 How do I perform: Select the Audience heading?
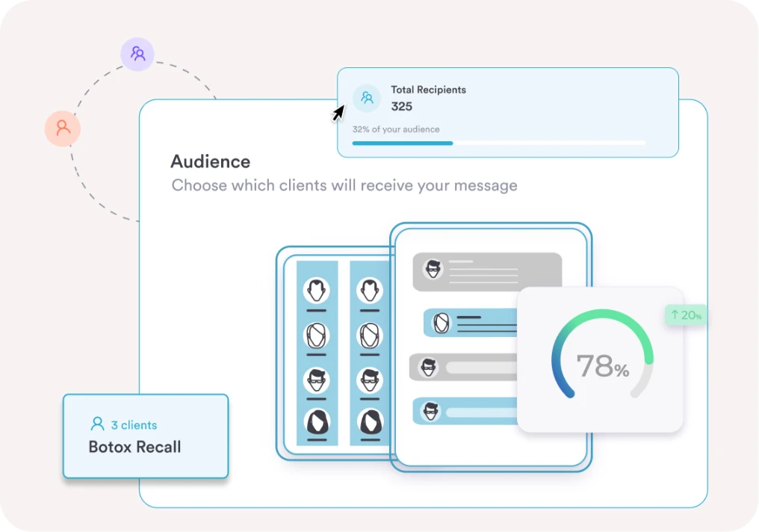click(210, 161)
